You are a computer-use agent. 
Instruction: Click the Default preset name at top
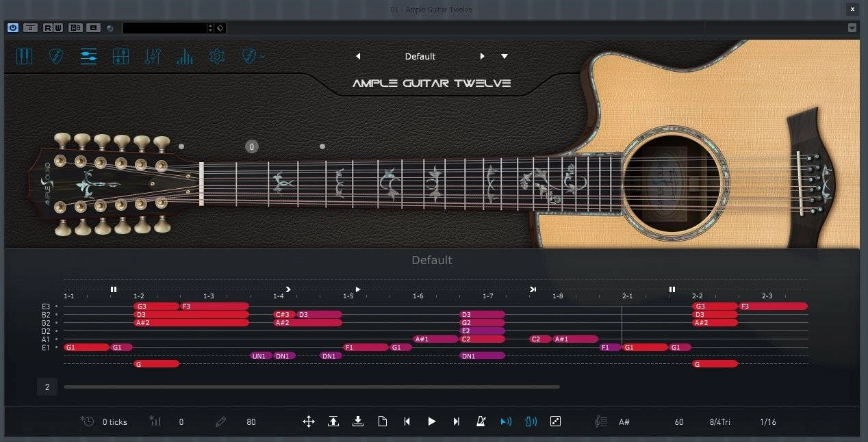[420, 56]
